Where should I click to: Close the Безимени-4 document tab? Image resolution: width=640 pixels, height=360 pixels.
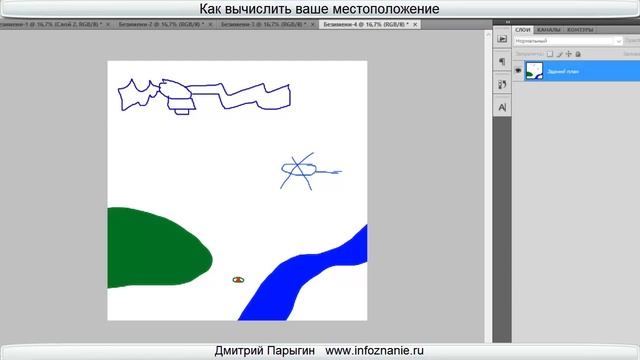415,24
